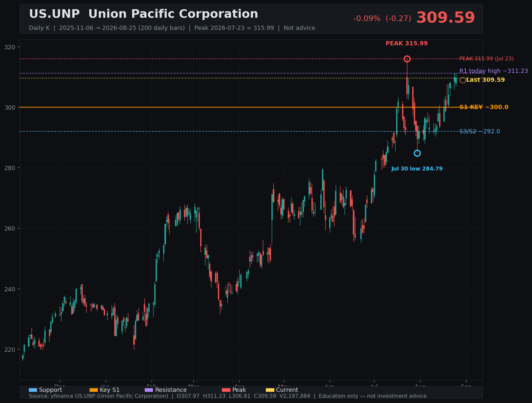Click the blue circle Jul 30 low marker
Image resolution: width=532 pixels, height=403 pixels.
[417, 153]
